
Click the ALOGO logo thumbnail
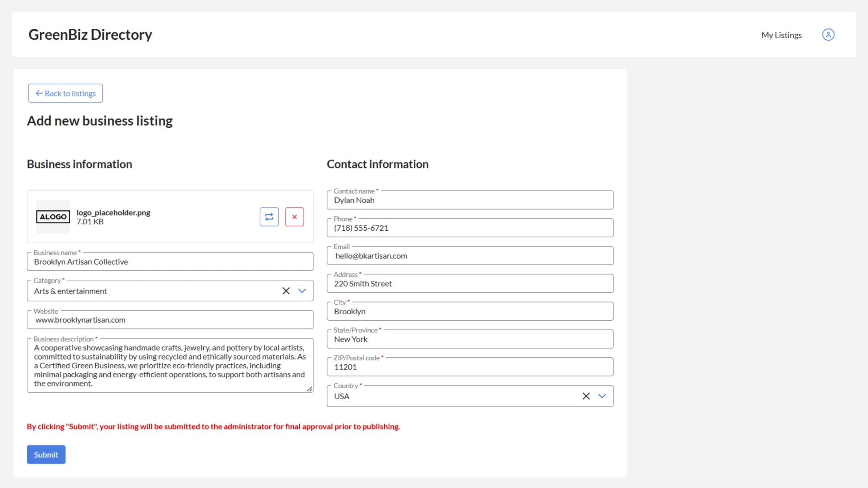click(53, 217)
